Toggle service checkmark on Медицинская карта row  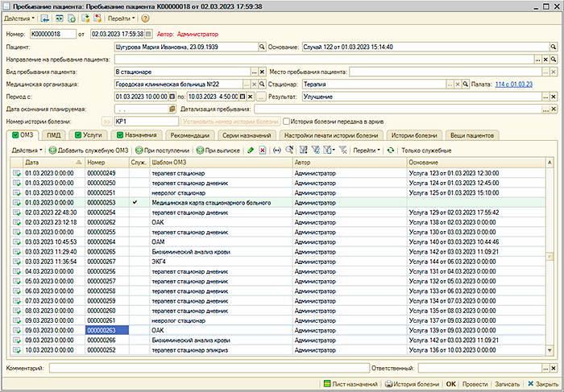pos(136,203)
